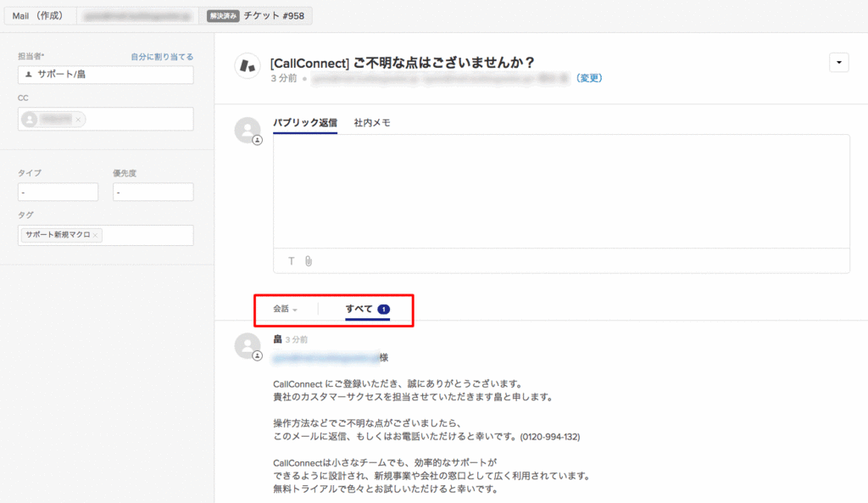Switch to パブリック返信 tab
The width and height of the screenshot is (868, 503).
[305, 123]
